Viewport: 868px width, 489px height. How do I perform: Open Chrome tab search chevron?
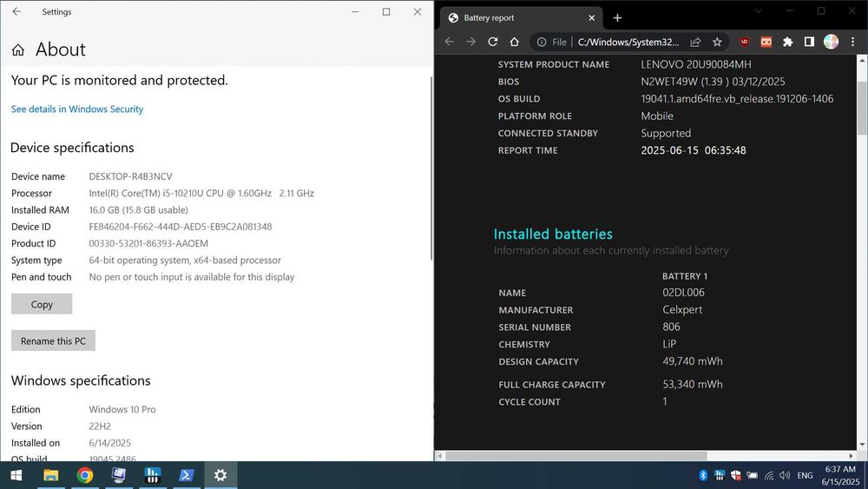click(759, 10)
